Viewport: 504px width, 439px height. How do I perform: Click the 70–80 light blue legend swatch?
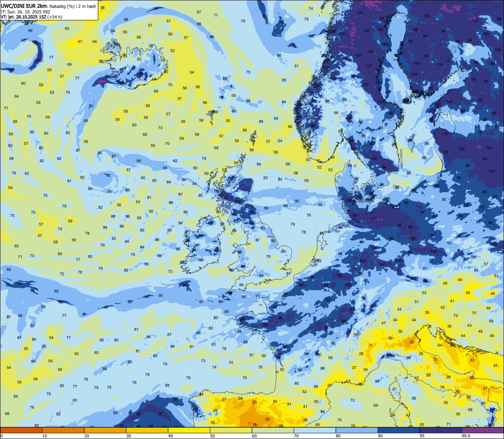pos(315,430)
